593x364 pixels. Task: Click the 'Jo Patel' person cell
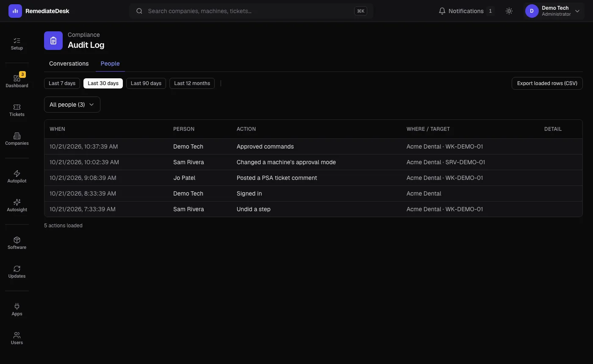click(184, 178)
